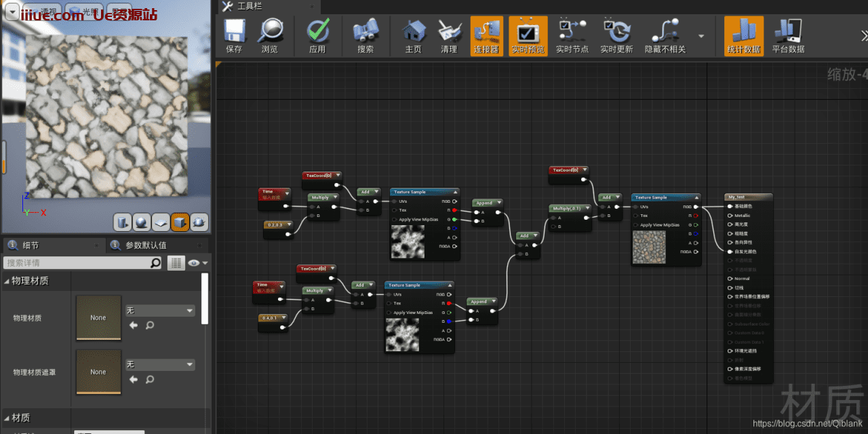Toggle Live Preview (实时预览) button
Screen dimensions: 868x434
coord(528,35)
